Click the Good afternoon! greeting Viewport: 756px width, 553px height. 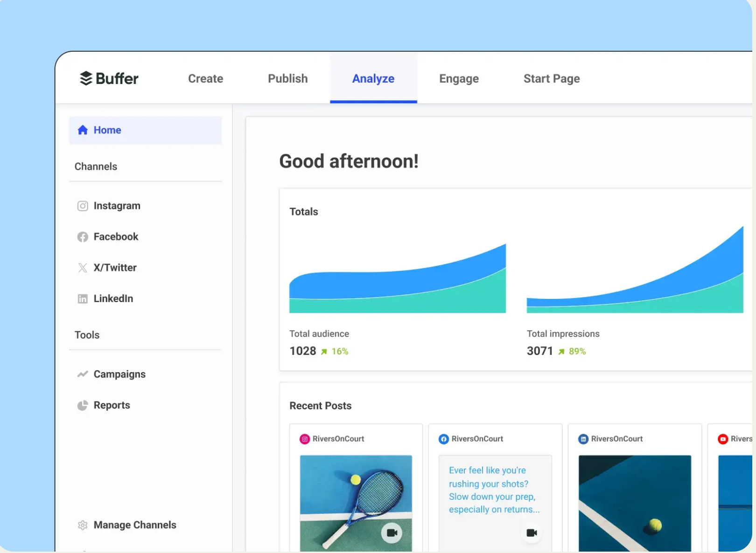pyautogui.click(x=349, y=161)
